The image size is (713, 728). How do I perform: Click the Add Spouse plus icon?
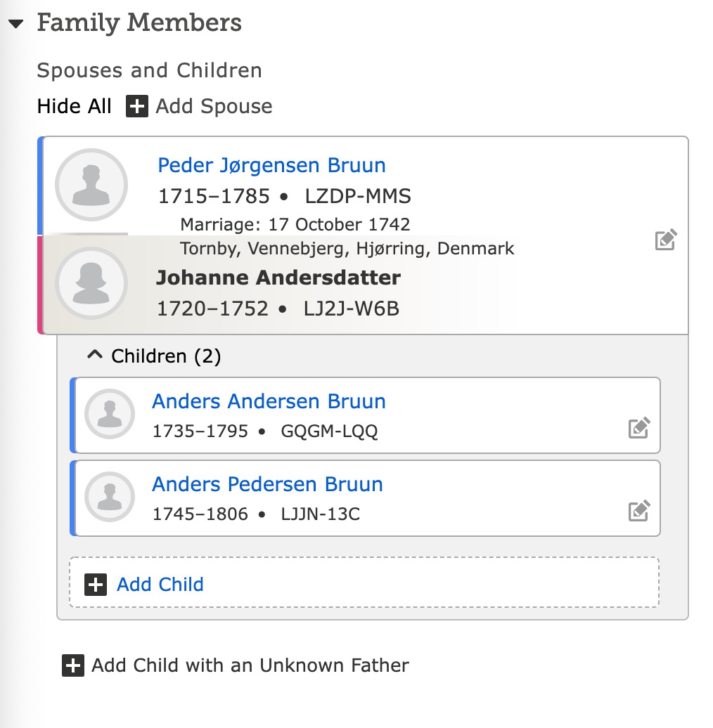coord(137,106)
